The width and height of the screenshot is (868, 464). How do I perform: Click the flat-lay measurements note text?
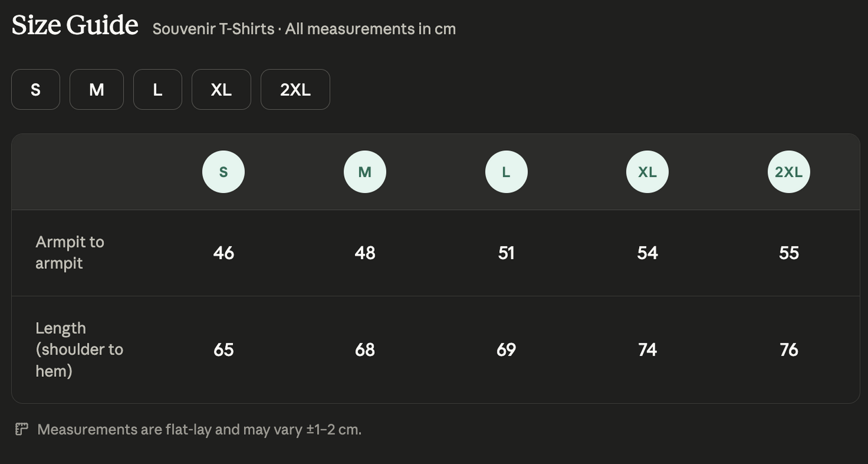199,429
